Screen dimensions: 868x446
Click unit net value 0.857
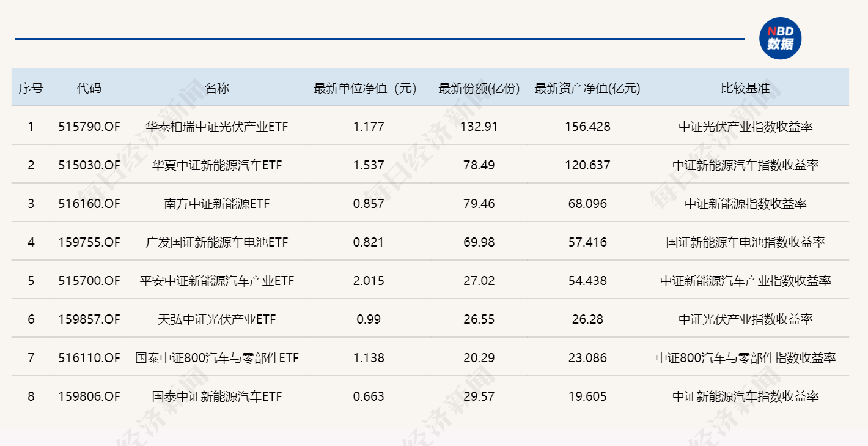tap(369, 204)
